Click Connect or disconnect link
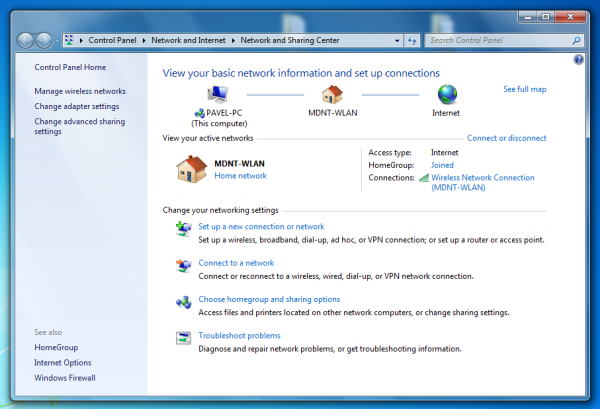 (507, 138)
